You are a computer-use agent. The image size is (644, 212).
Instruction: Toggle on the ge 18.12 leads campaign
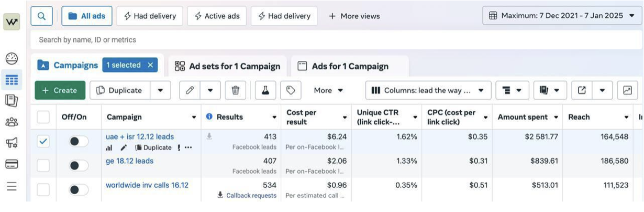[x=79, y=166]
